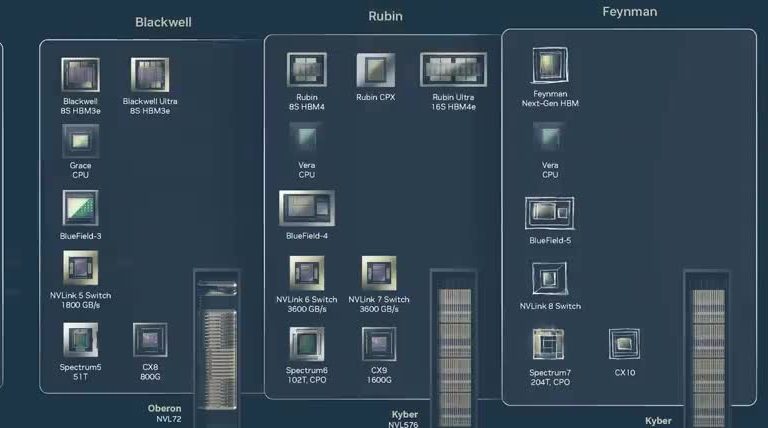
Task: Select the Spectrum5 51T chip icon
Action: click(80, 340)
